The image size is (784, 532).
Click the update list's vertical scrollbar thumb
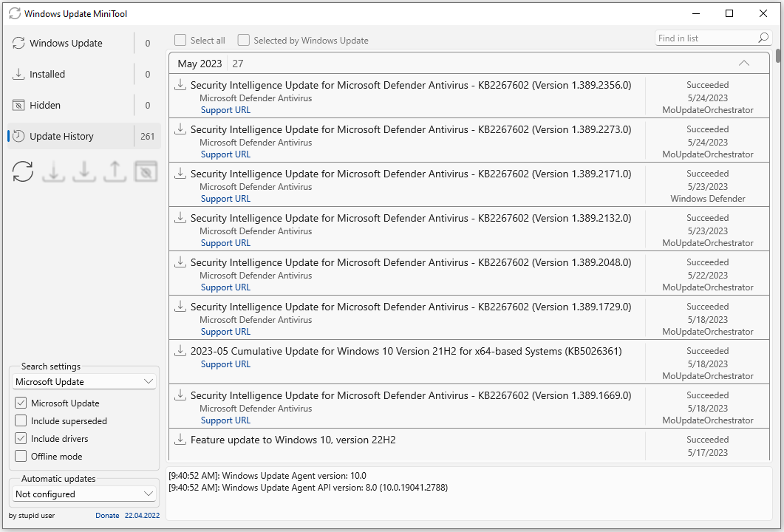pos(779,55)
